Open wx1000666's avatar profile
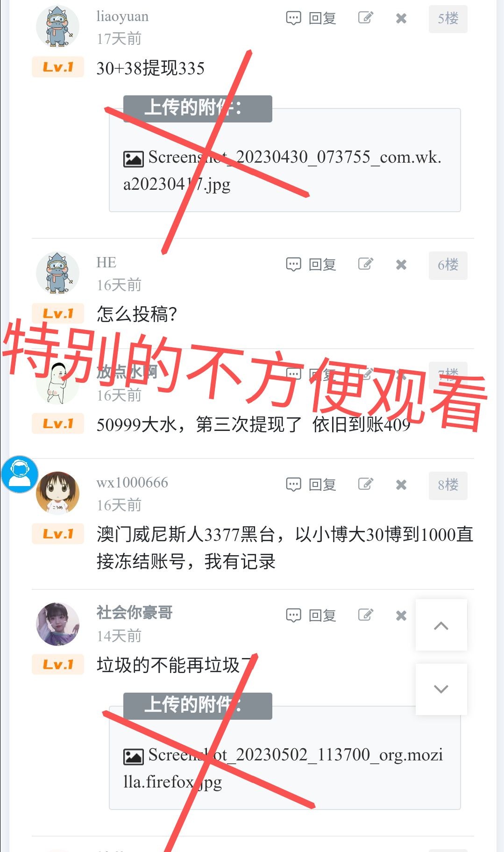The image size is (504, 852). [x=58, y=493]
